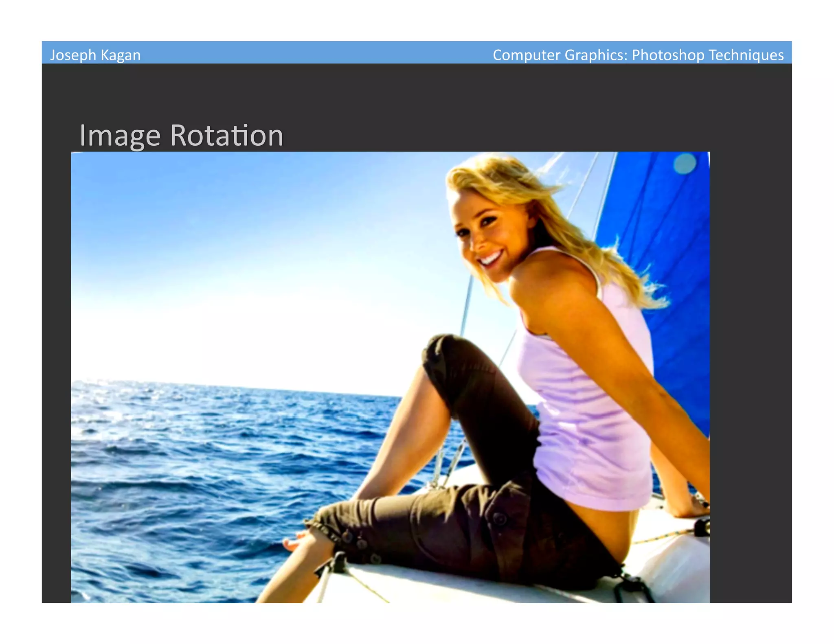Click the pale circular spot on sail
The height and width of the screenshot is (644, 834).
point(685,164)
